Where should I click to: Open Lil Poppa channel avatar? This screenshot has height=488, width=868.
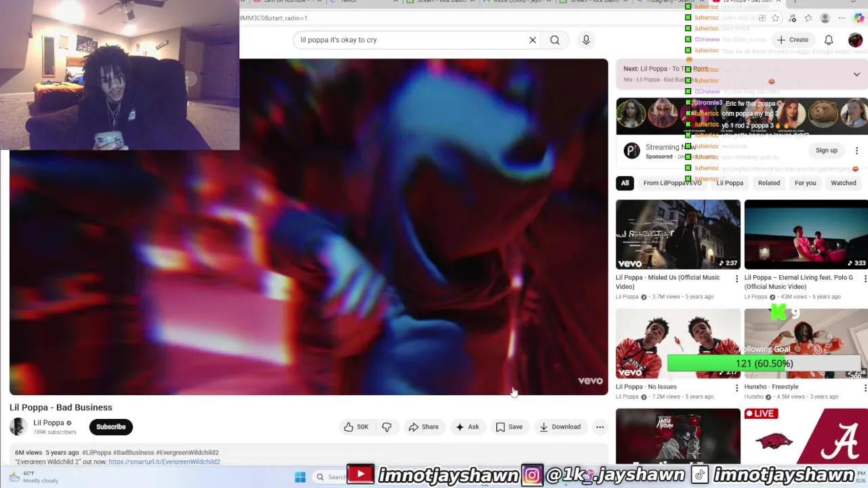pos(18,427)
